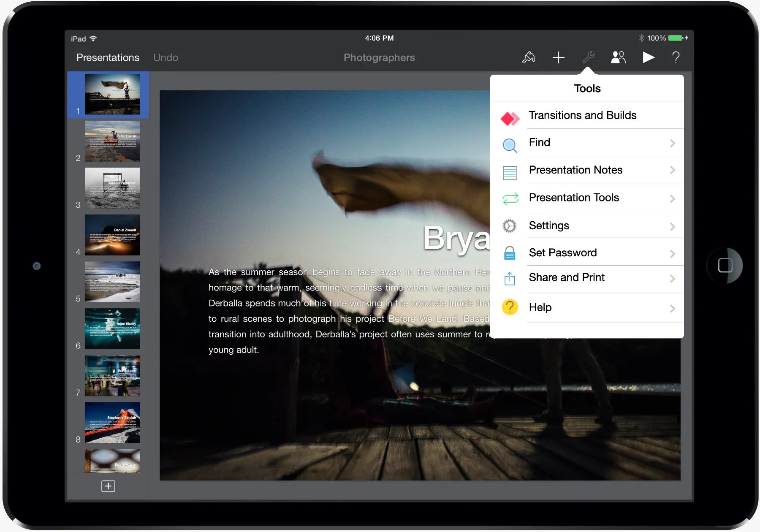Go back to Presentations

[x=108, y=58]
